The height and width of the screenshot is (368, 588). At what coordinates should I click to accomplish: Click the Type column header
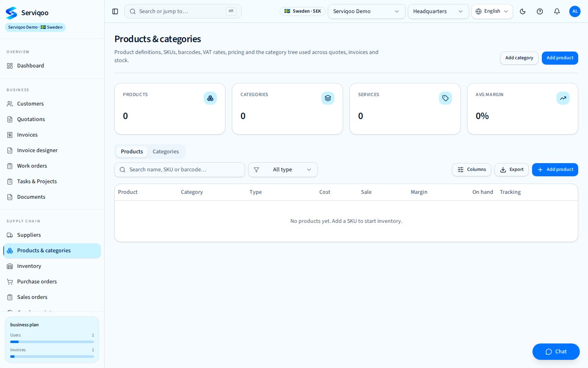pyautogui.click(x=256, y=192)
